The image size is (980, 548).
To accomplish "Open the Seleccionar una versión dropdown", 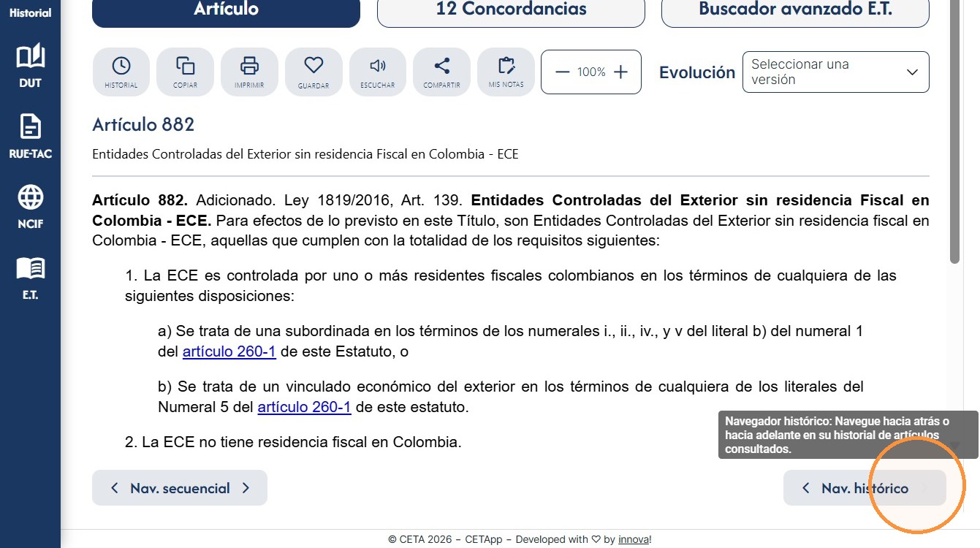I will (x=836, y=72).
